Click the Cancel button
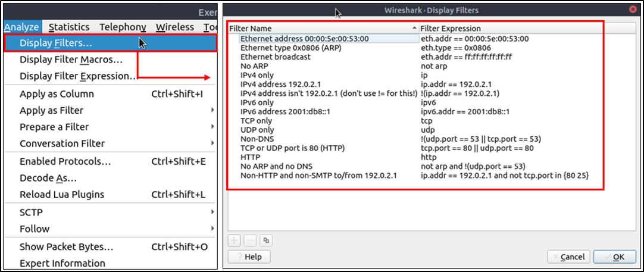This screenshot has width=644, height=272. [x=569, y=257]
